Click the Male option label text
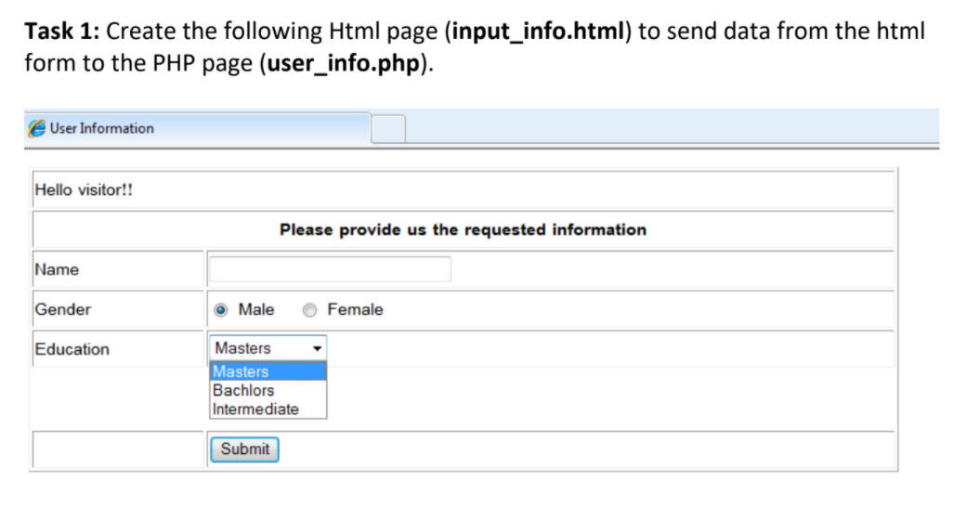The height and width of the screenshot is (520, 980). (x=256, y=309)
